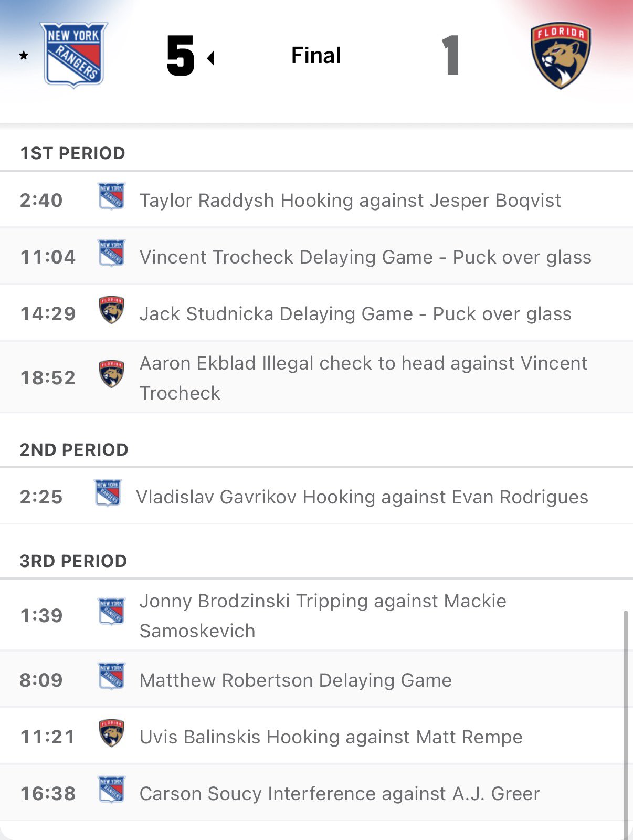Click the Florida Panthers header logo
This screenshot has width=633, height=840.
pyautogui.click(x=561, y=55)
